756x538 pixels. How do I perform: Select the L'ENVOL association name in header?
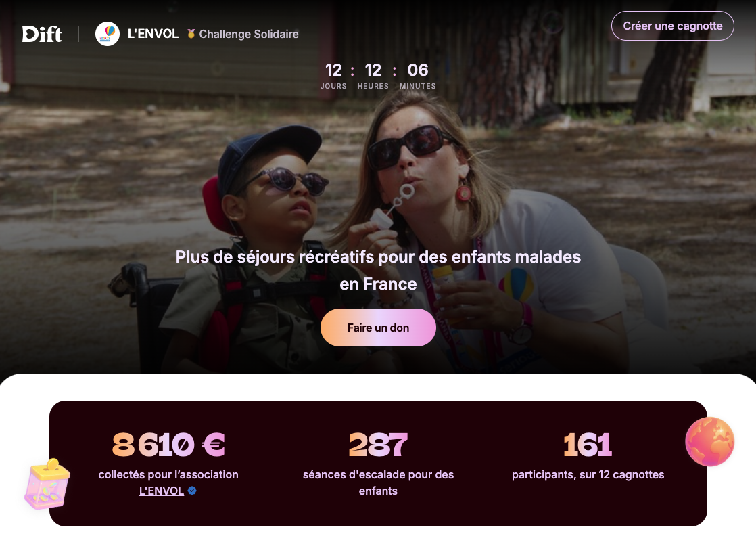tap(153, 34)
